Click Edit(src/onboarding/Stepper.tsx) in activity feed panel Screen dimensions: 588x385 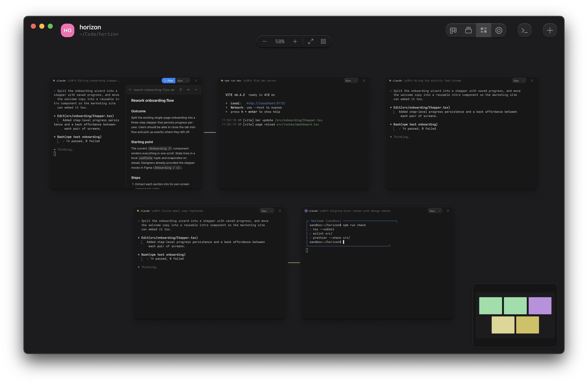pos(422,108)
